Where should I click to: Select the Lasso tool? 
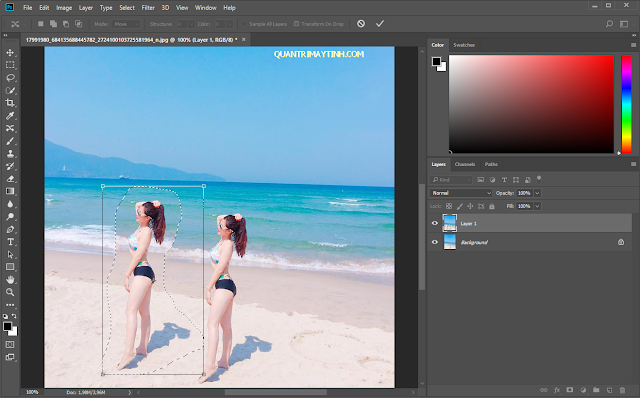click(10, 78)
